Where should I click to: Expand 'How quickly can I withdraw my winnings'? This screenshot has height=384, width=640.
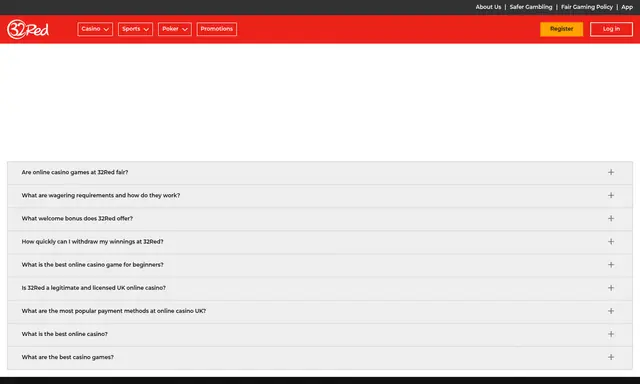(x=92, y=242)
